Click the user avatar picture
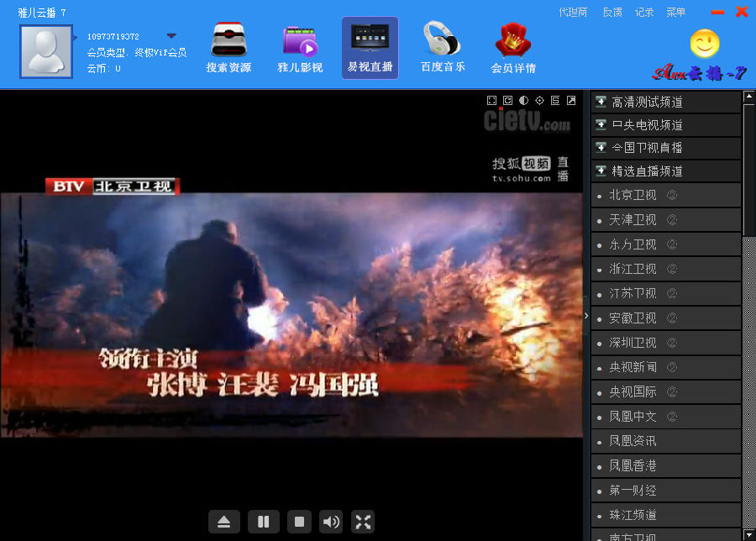This screenshot has width=756, height=541. pyautogui.click(x=46, y=51)
